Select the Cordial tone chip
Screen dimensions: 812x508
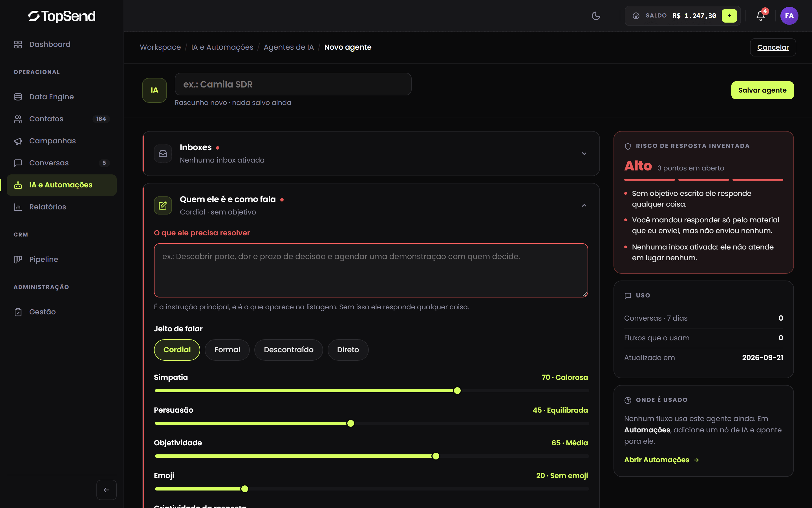tap(177, 350)
